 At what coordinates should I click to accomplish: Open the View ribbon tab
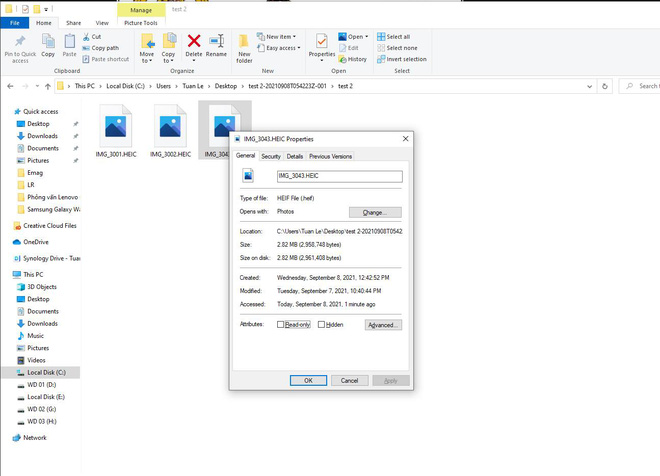pos(102,21)
